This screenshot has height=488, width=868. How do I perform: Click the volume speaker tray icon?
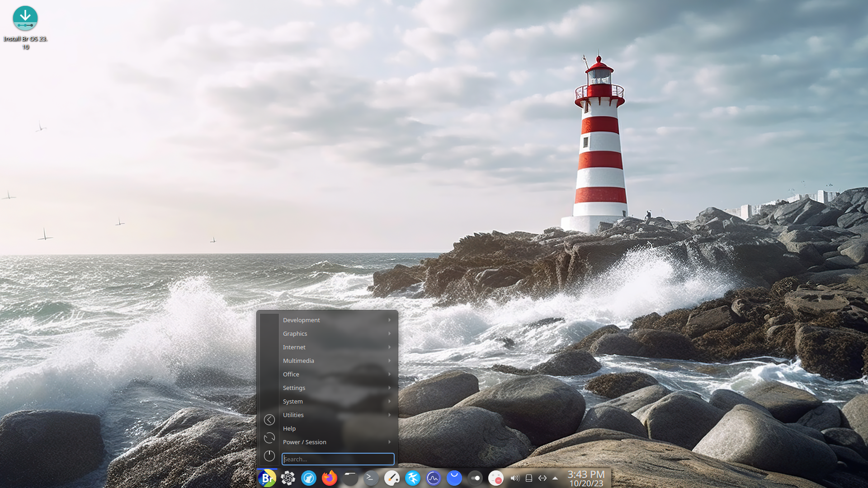515,478
